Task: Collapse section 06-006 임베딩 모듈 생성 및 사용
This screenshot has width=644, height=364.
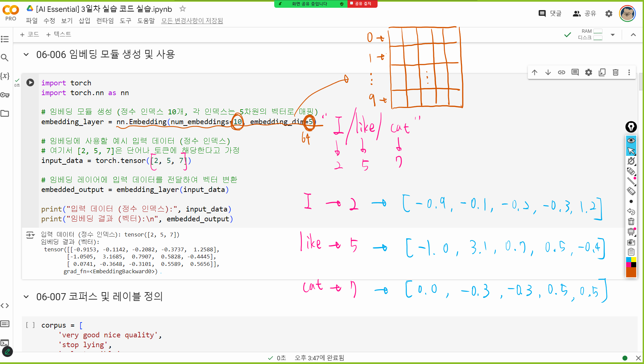Action: [x=26, y=54]
